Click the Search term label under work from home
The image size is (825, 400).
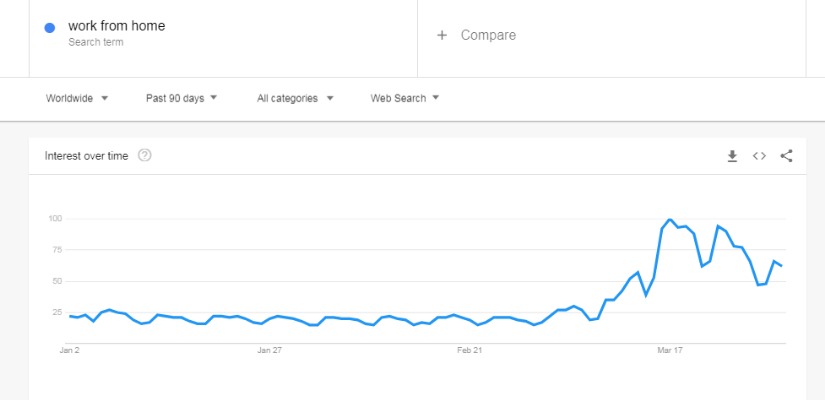[96, 42]
